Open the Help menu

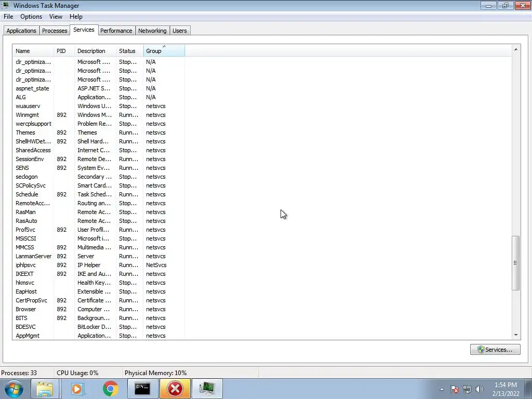[x=76, y=17]
